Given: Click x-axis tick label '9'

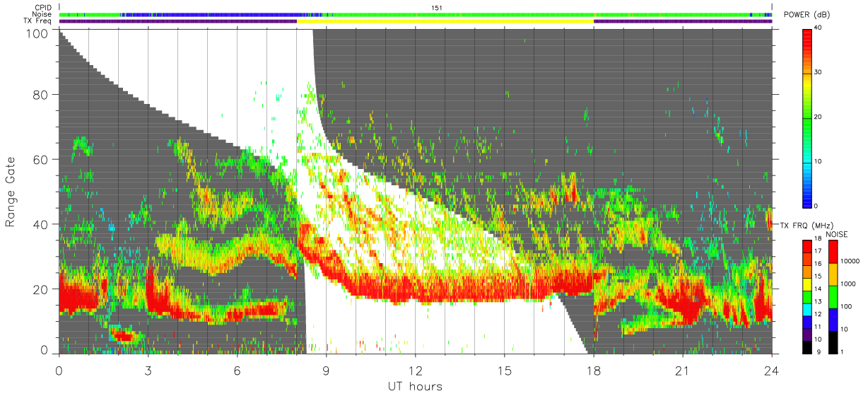Looking at the screenshot, I should click(x=327, y=371).
